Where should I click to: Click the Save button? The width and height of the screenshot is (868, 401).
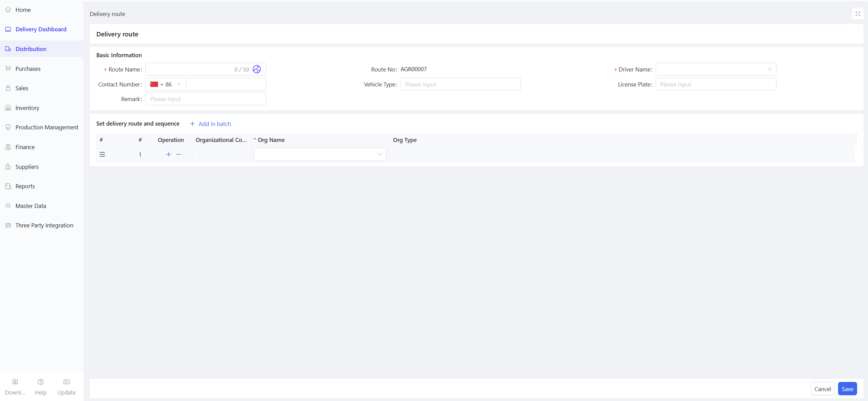coord(847,389)
